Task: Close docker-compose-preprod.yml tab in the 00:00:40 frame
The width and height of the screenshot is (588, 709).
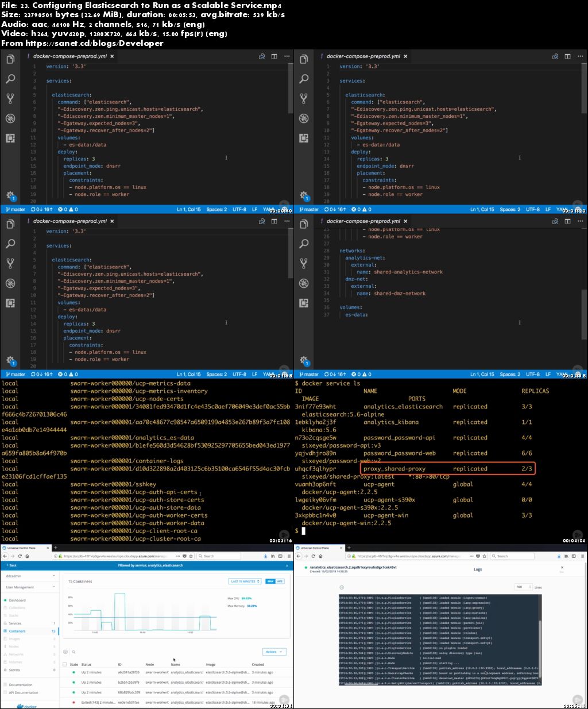Action: [112, 56]
